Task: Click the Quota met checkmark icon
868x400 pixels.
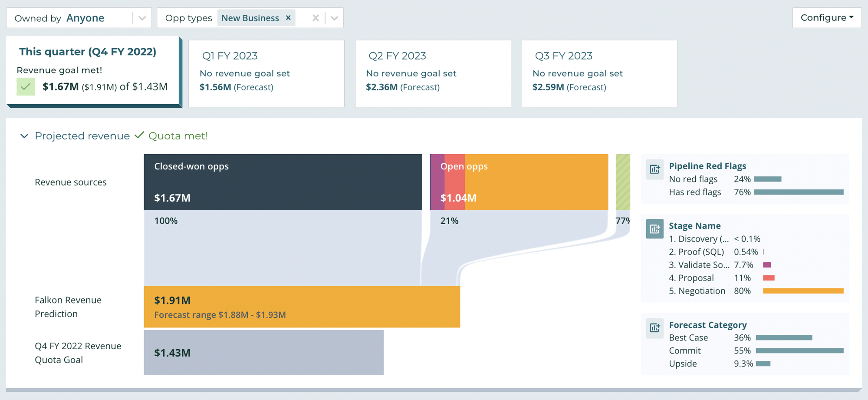Action: coord(139,136)
